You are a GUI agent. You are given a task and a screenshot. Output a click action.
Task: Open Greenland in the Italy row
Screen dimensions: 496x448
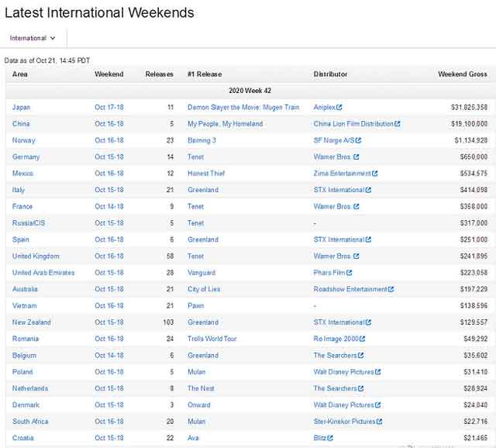[203, 190]
